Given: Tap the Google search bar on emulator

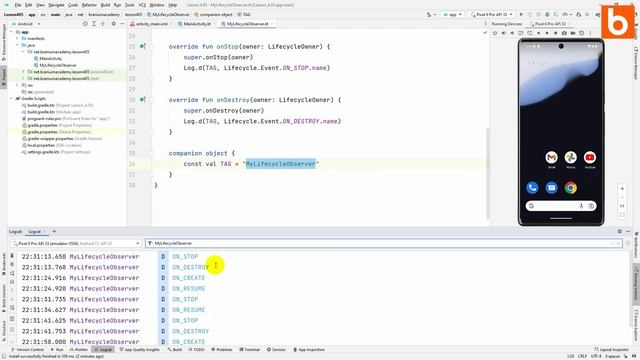Looking at the screenshot, I should [x=561, y=206].
